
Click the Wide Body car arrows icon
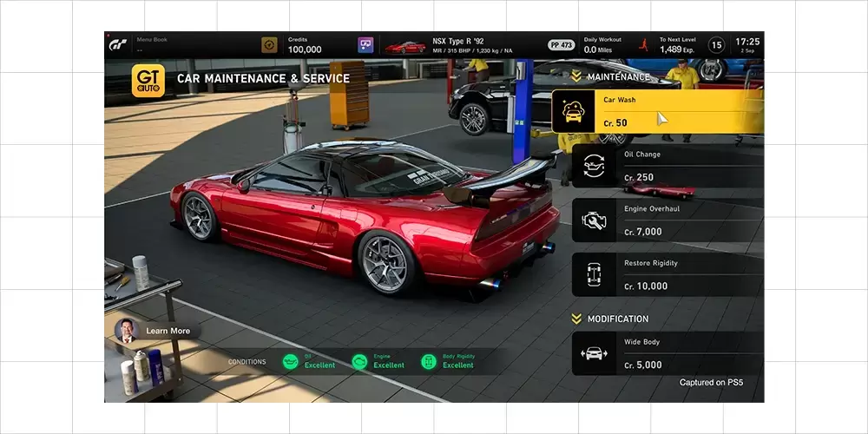point(594,353)
